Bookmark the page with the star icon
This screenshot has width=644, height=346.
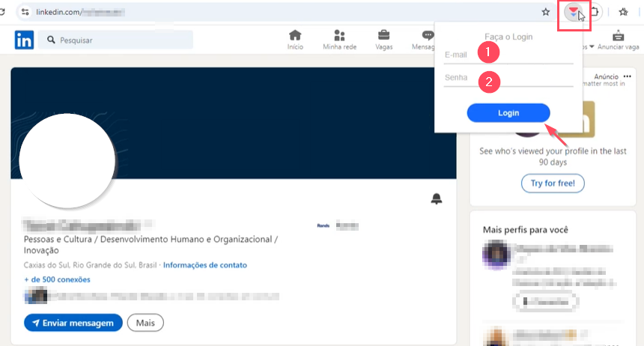click(545, 12)
